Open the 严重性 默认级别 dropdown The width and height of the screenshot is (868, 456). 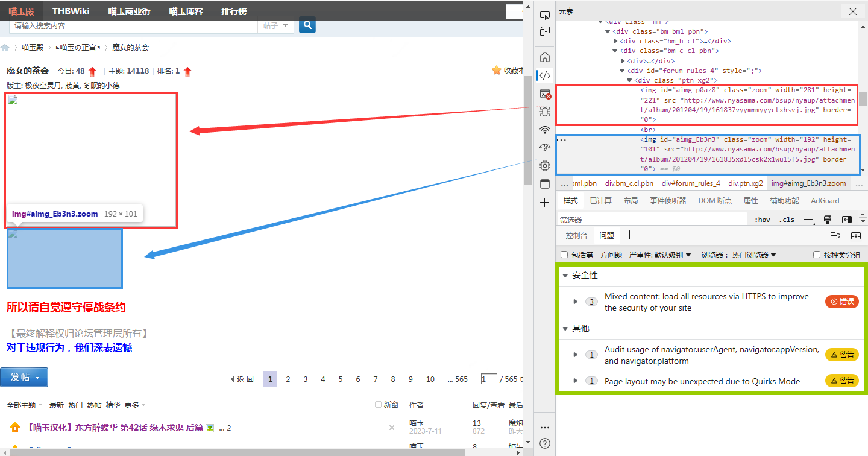[660, 255]
